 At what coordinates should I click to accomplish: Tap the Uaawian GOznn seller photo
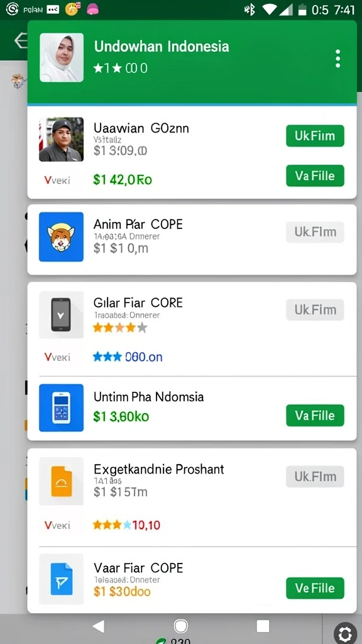[x=61, y=139]
